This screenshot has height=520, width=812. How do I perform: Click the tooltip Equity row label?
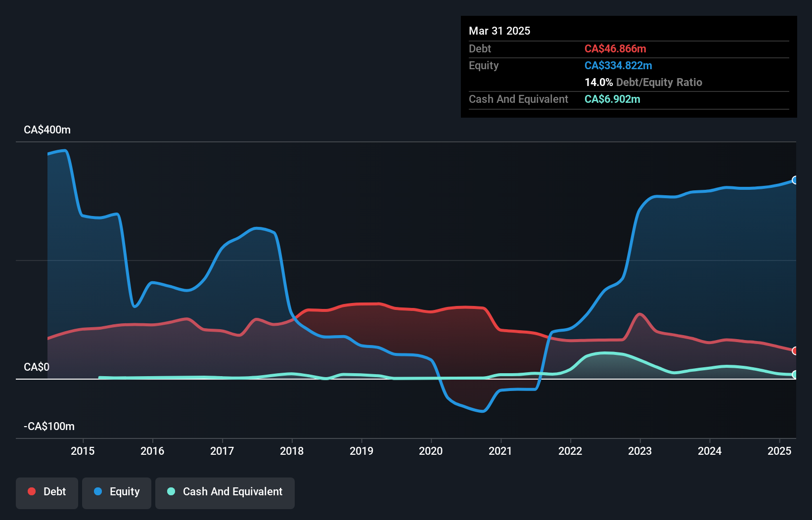[x=484, y=65]
